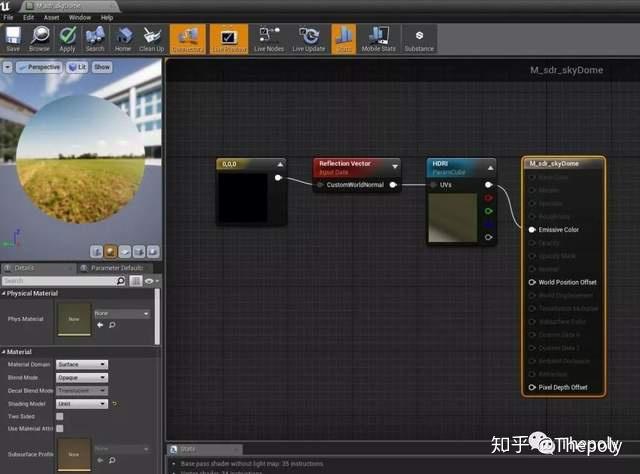640x474 pixels.
Task: Open the Blend Mode dropdown
Action: 82,377
